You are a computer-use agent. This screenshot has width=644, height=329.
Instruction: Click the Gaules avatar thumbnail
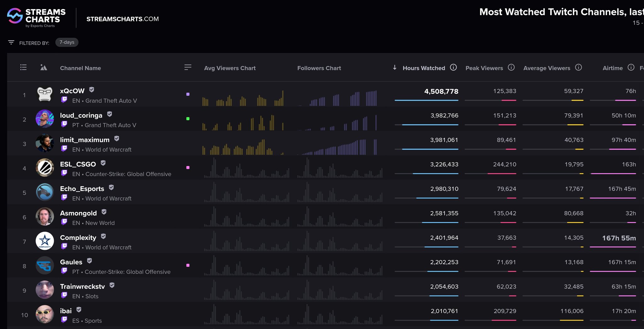(x=45, y=265)
